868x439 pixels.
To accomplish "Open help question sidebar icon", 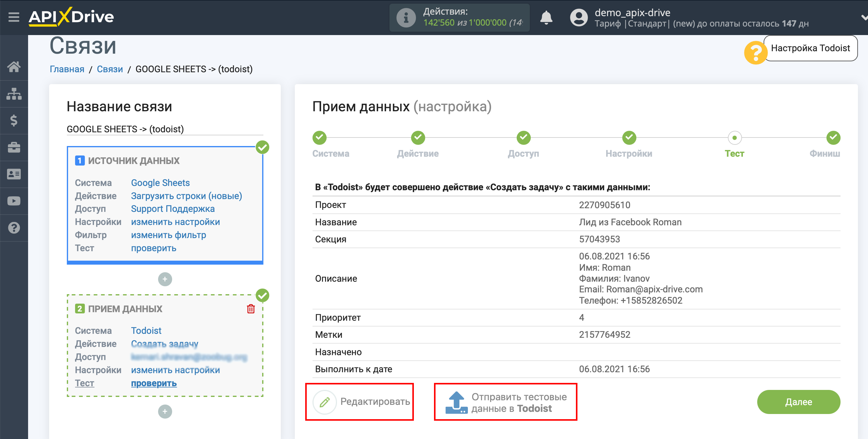I will 14,228.
